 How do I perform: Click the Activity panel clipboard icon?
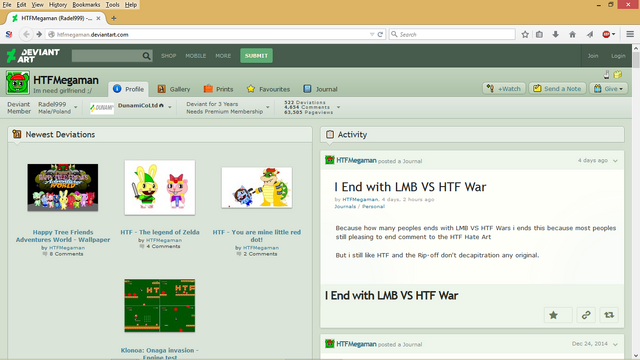pyautogui.click(x=330, y=134)
